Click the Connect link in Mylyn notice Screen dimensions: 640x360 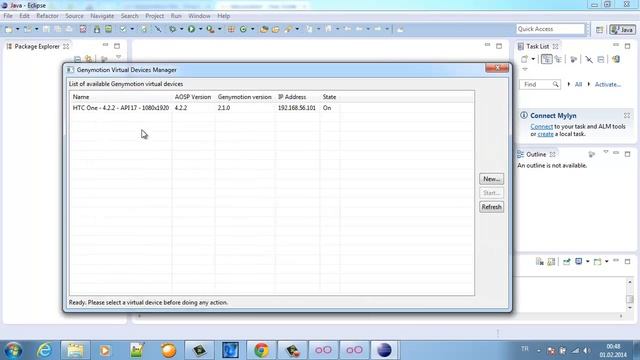point(542,127)
